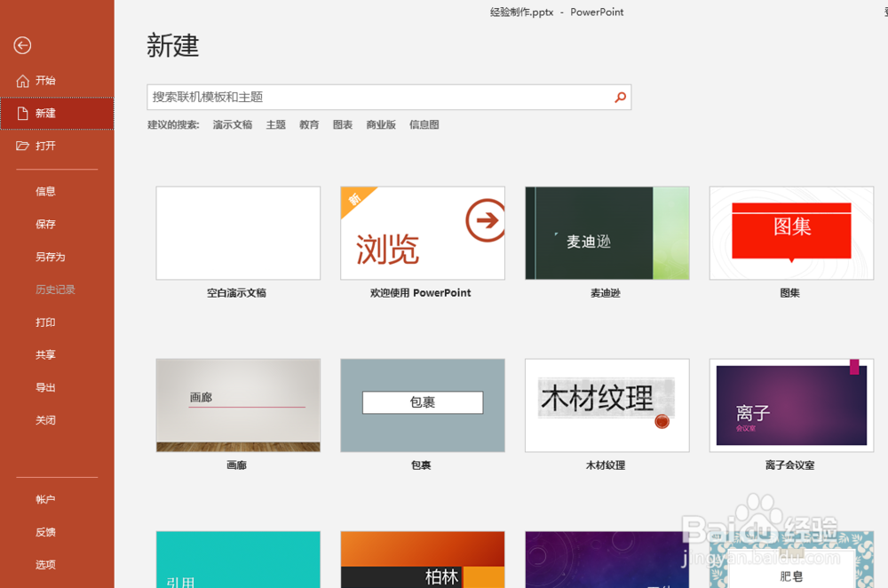
Task: Click the 画廊 caption below the thumbnail
Action: (236, 465)
